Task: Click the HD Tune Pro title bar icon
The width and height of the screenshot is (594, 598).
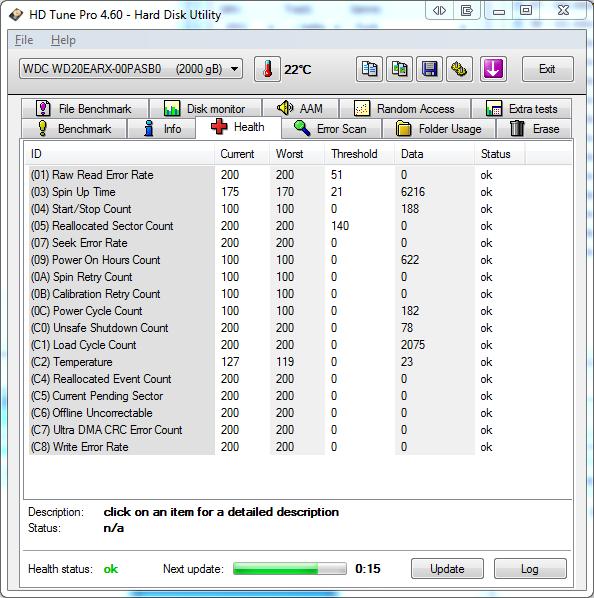Action: click(16, 14)
